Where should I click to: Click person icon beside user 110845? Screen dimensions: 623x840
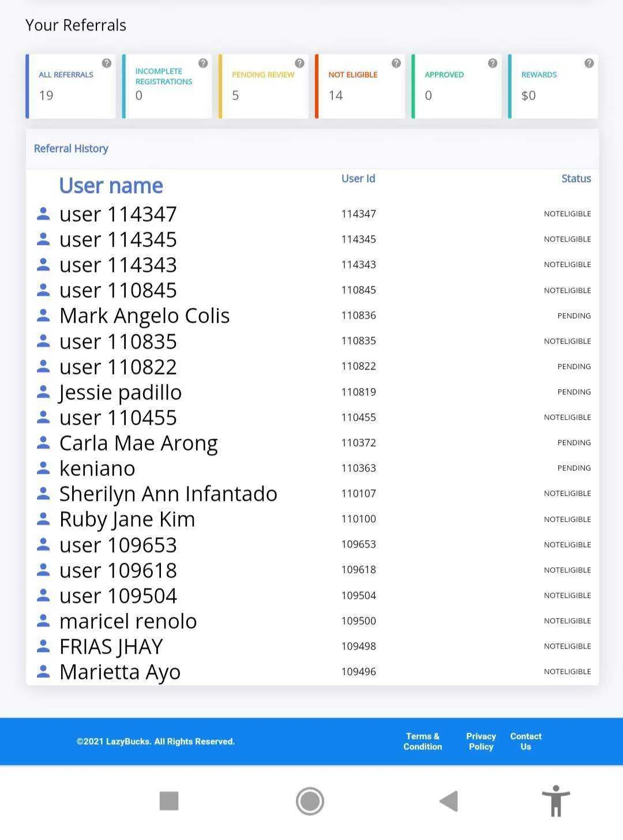tap(43, 290)
